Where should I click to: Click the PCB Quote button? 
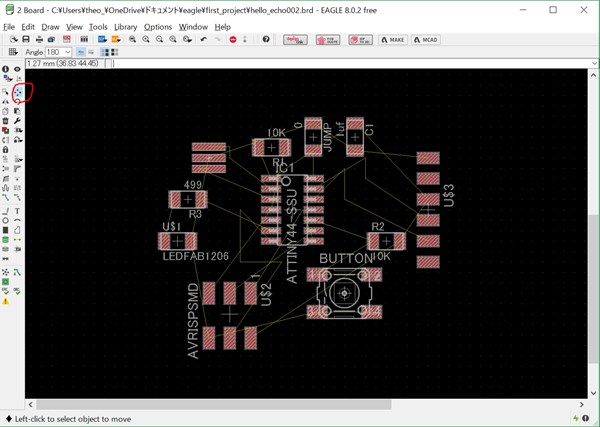328,39
